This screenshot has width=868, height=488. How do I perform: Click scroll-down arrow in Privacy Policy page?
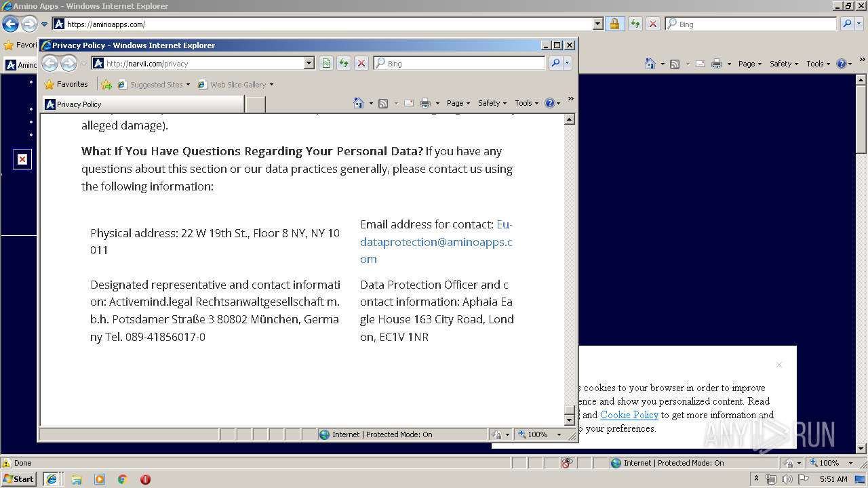[x=570, y=420]
